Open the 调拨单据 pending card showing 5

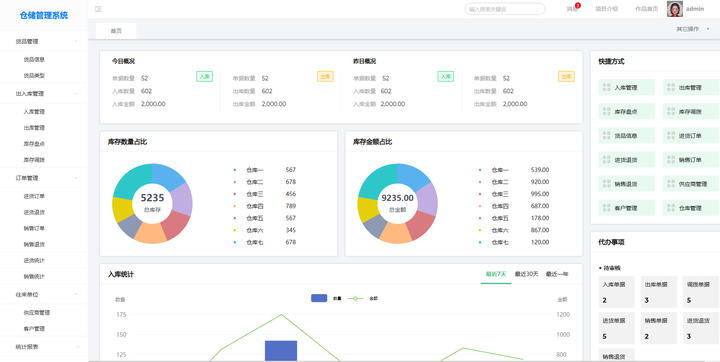(701, 292)
